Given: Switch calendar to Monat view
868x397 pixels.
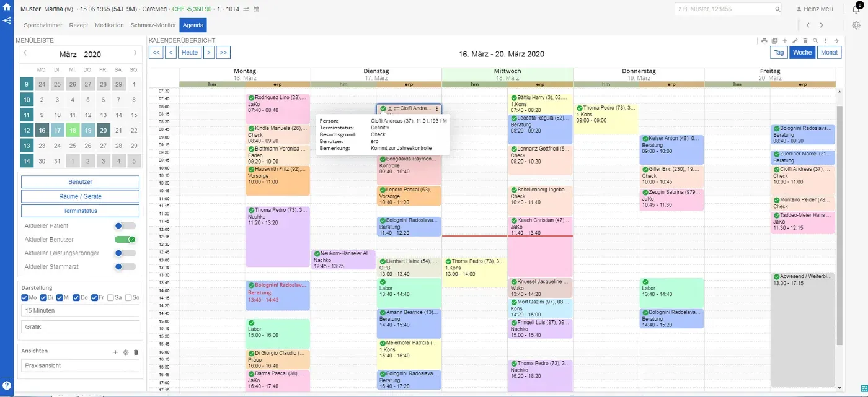Looking at the screenshot, I should 830,53.
